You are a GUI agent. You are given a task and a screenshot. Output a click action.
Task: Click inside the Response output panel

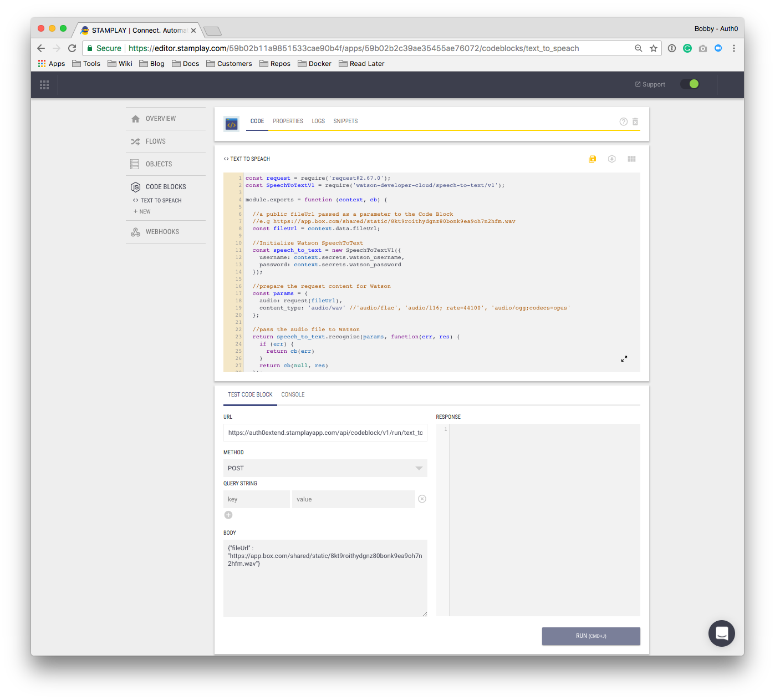[538, 520]
